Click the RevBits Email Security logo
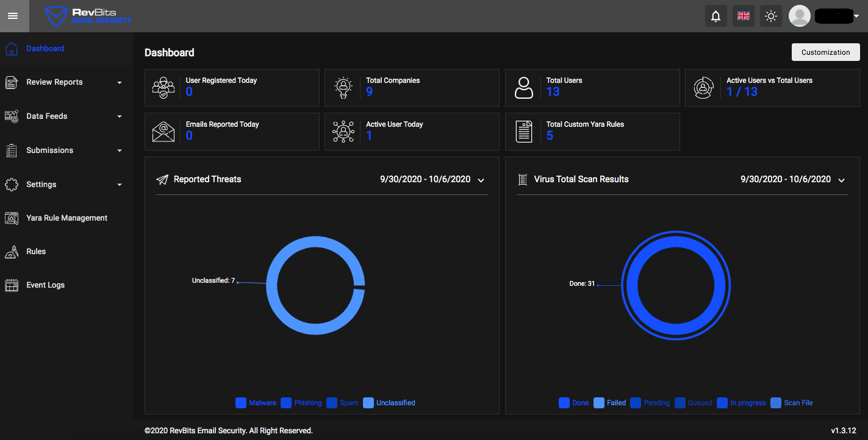Image resolution: width=868 pixels, height=440 pixels. [x=88, y=16]
